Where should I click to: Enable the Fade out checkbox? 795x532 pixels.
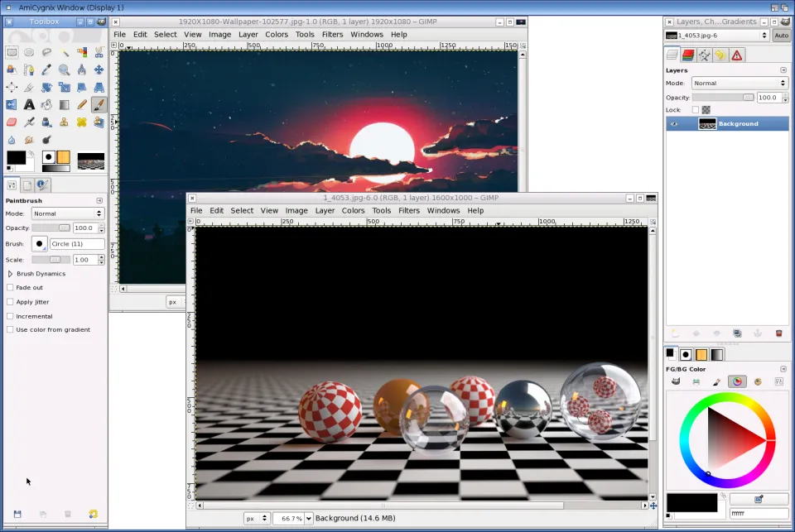tap(10, 288)
